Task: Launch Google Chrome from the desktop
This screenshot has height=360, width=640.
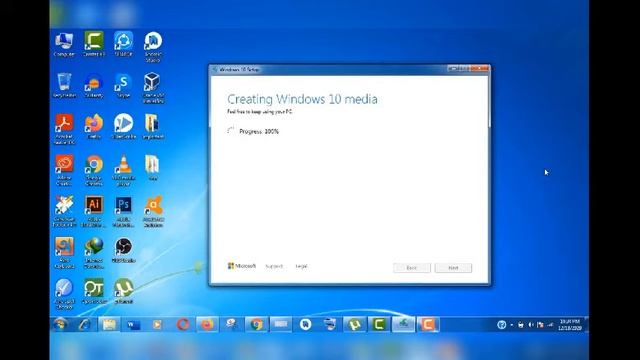Action: coord(94,170)
